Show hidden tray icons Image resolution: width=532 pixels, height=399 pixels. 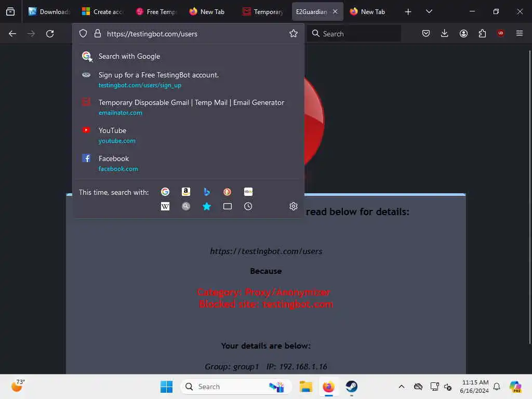pyautogui.click(x=402, y=387)
